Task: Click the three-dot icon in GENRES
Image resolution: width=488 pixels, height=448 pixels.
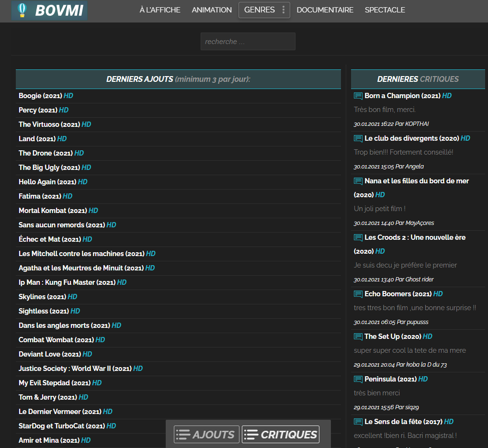Action: click(x=283, y=10)
